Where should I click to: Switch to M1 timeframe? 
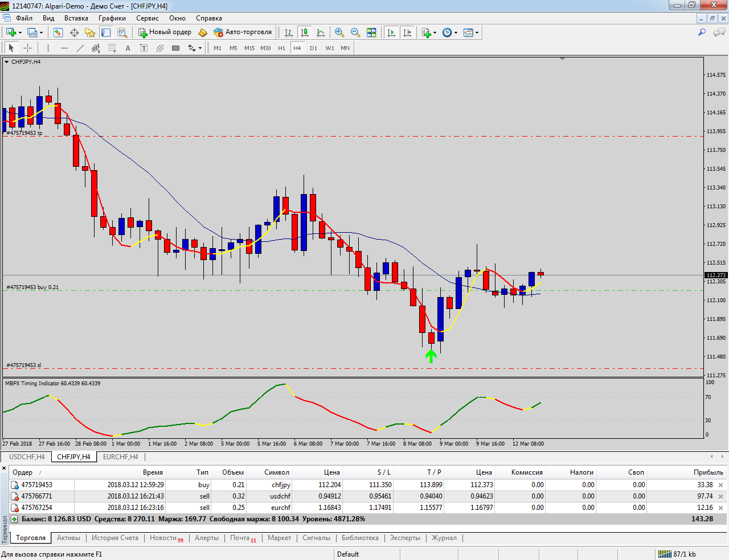218,48
